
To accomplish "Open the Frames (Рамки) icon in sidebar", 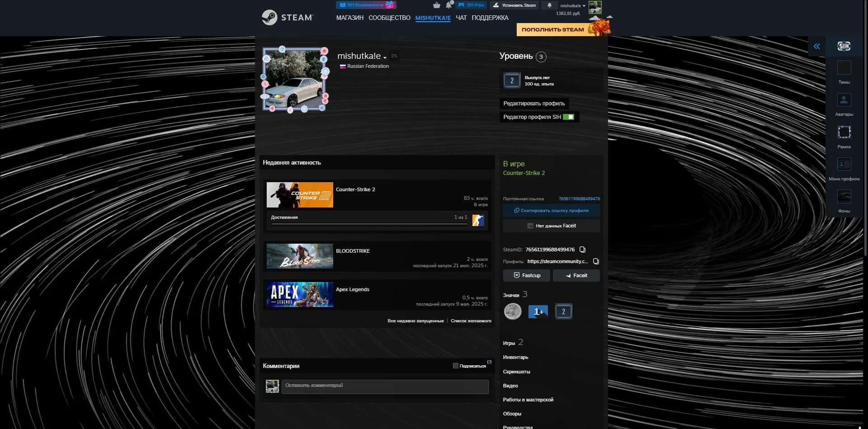I will [x=844, y=132].
